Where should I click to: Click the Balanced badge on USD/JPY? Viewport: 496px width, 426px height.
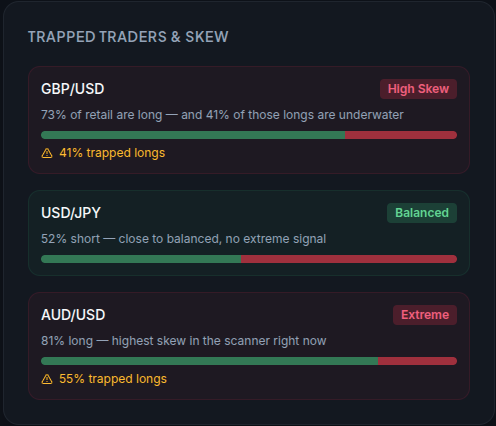[x=422, y=213]
